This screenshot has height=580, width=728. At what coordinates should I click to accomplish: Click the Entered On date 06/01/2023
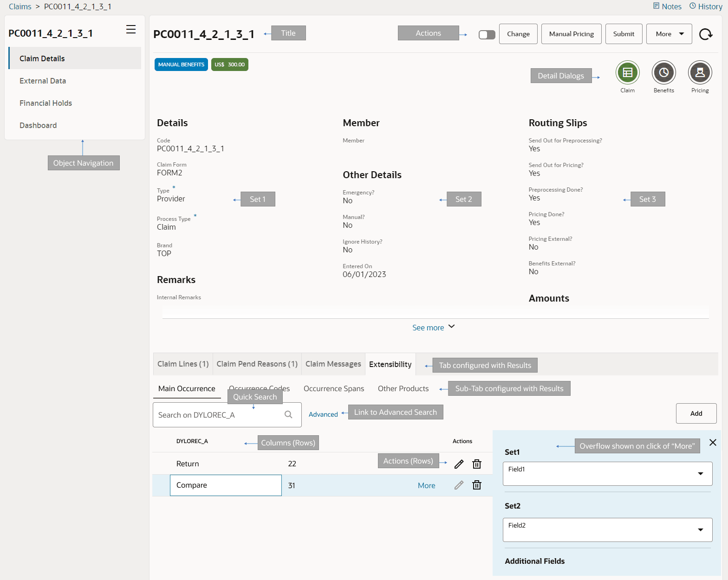pos(364,275)
